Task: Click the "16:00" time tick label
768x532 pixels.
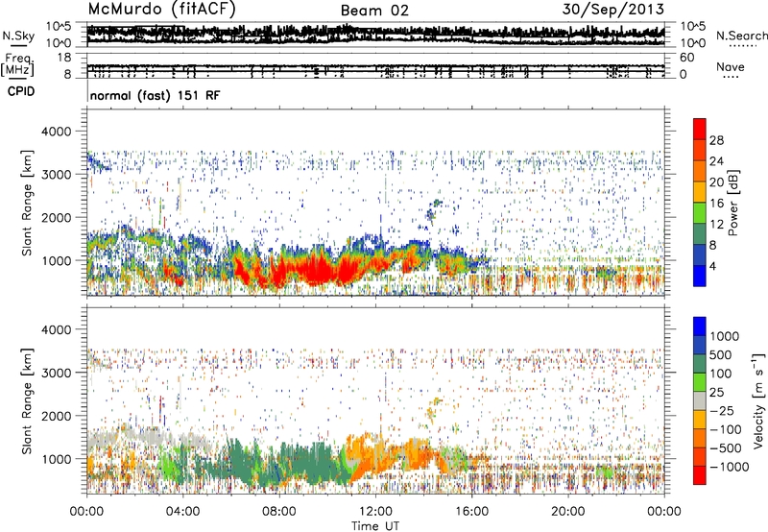Action: [x=471, y=512]
